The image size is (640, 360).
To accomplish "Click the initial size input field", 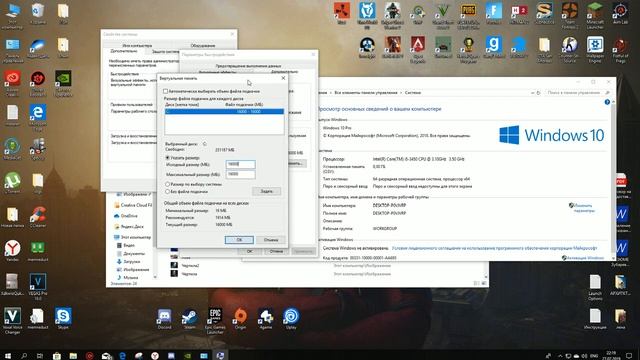I will [240, 164].
